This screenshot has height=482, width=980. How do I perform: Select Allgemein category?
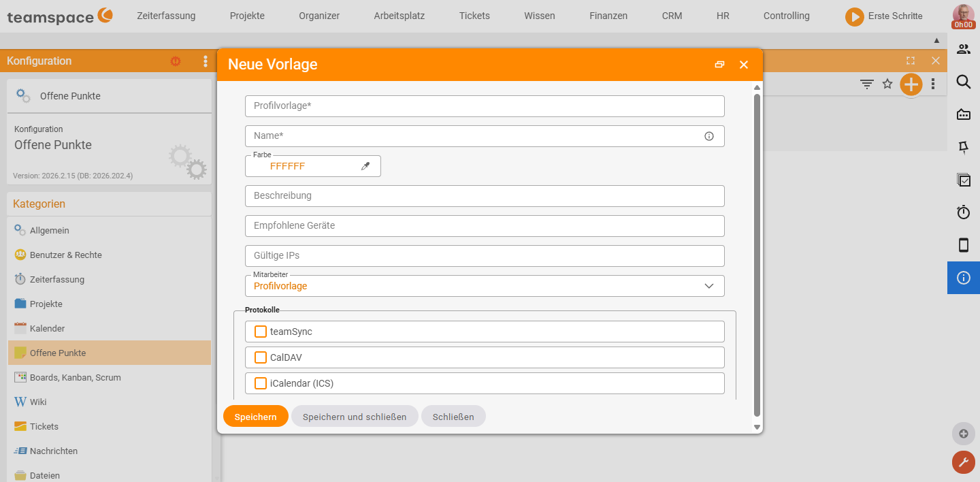[110, 231]
